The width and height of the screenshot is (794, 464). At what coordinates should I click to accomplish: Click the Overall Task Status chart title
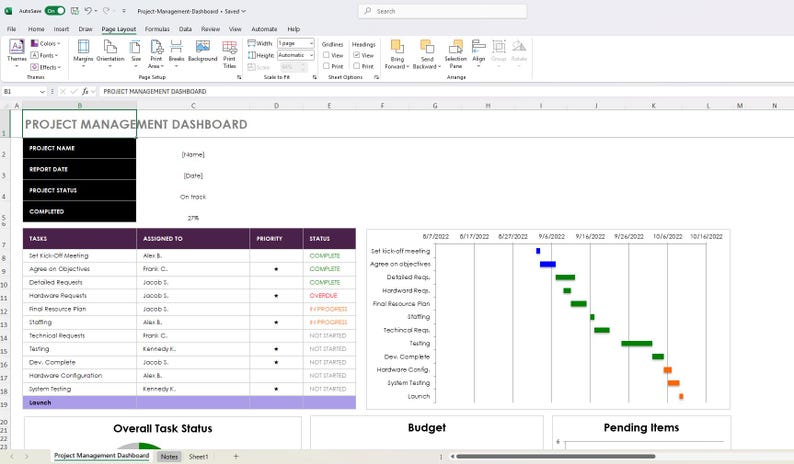163,429
